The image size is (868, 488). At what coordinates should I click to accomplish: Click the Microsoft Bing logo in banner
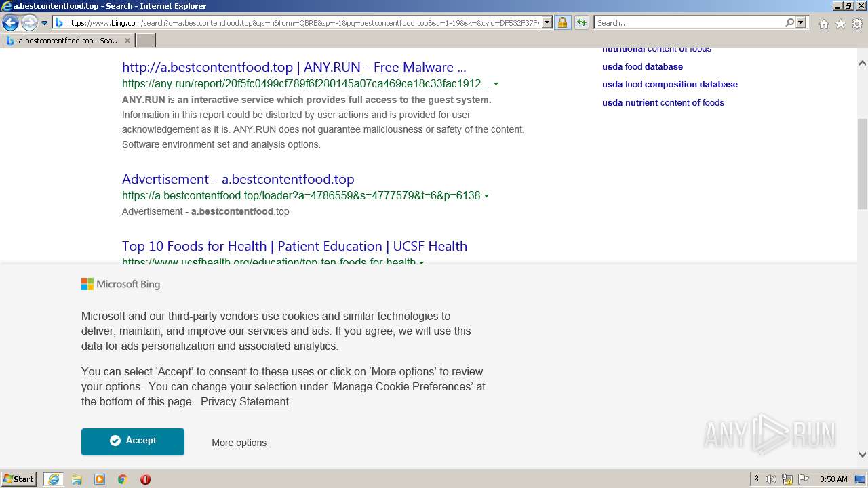[121, 285]
